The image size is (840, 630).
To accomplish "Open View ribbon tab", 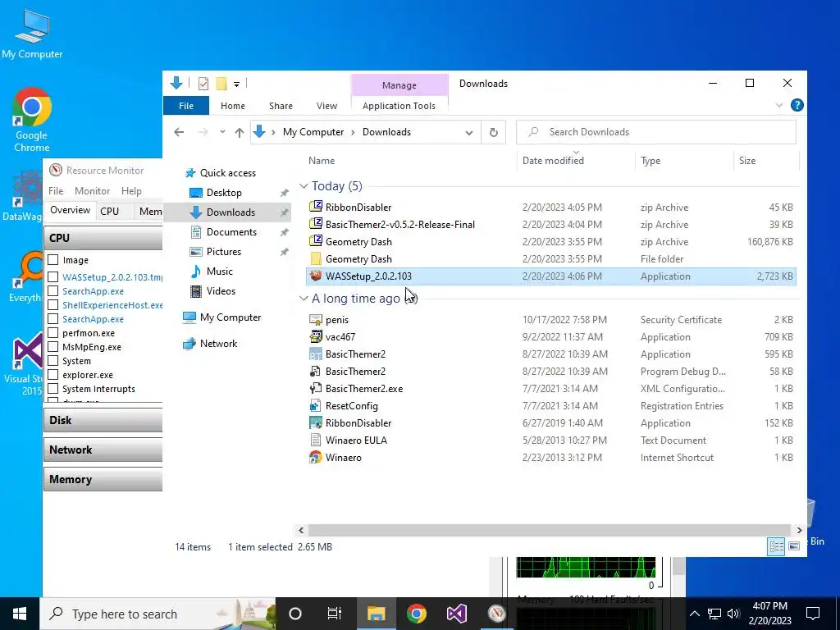I will tap(326, 106).
